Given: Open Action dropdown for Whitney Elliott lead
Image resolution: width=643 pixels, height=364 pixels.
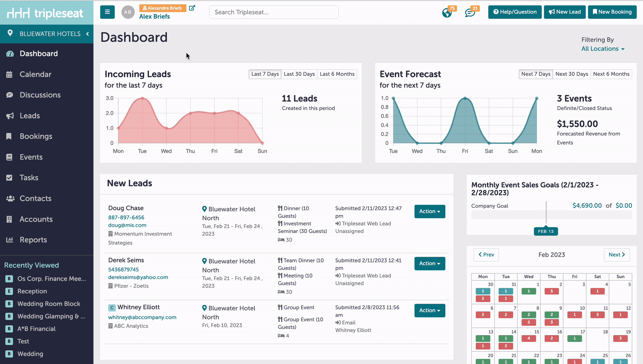Looking at the screenshot, I should coord(430,311).
